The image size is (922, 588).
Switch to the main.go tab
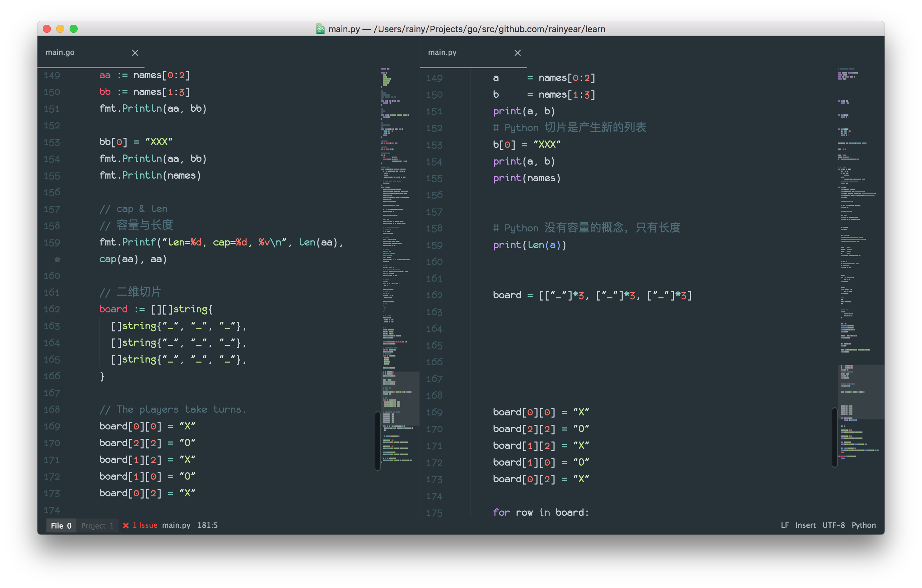click(60, 52)
